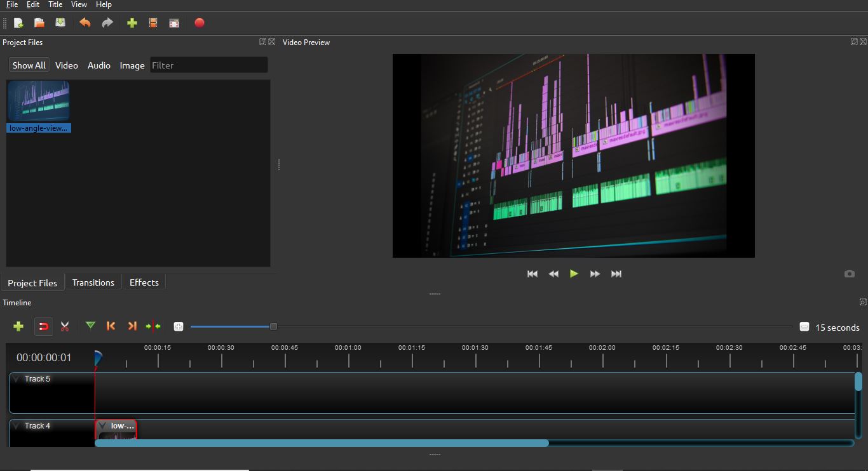The width and height of the screenshot is (868, 471).
Task: Click the Show All filter button
Action: coord(29,65)
